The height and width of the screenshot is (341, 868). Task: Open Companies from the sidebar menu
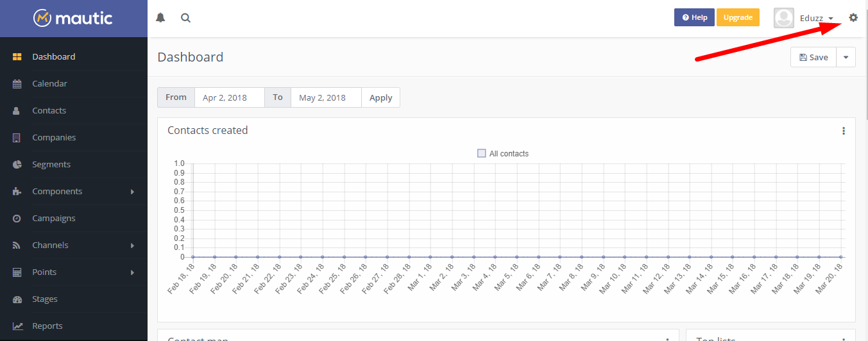click(54, 138)
